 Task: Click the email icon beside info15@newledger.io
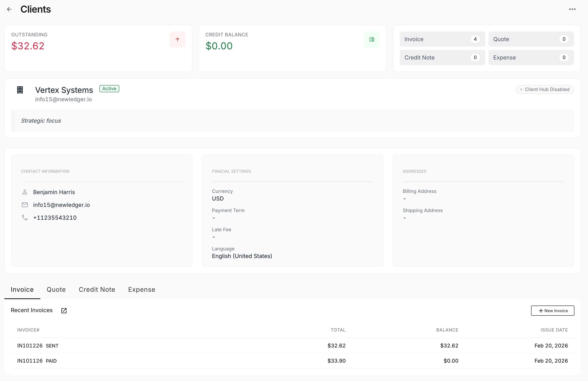pyautogui.click(x=25, y=205)
